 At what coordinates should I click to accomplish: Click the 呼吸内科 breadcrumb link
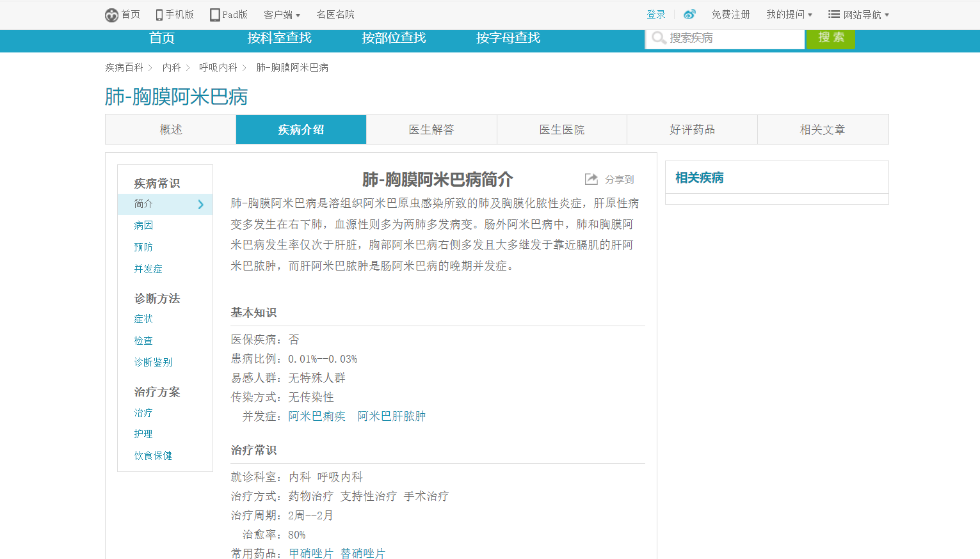tap(218, 67)
